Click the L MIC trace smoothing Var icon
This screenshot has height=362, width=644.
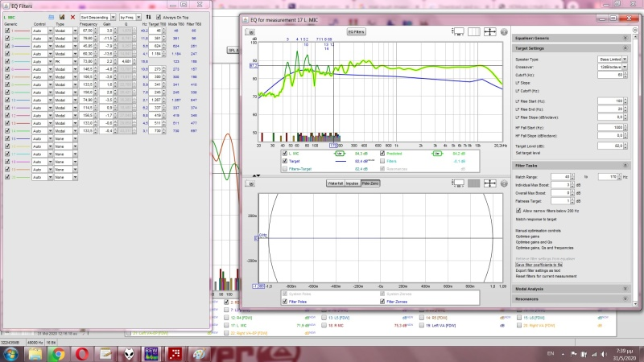tap(339, 154)
